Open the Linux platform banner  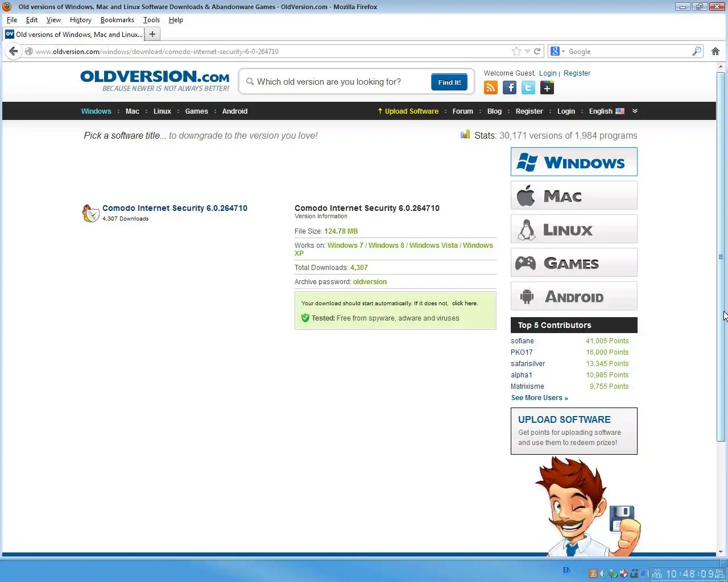click(574, 229)
